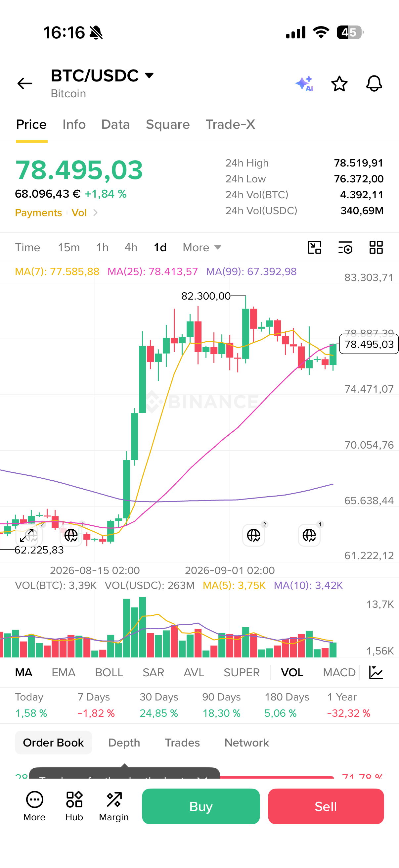Tap the back arrow icon

point(24,83)
